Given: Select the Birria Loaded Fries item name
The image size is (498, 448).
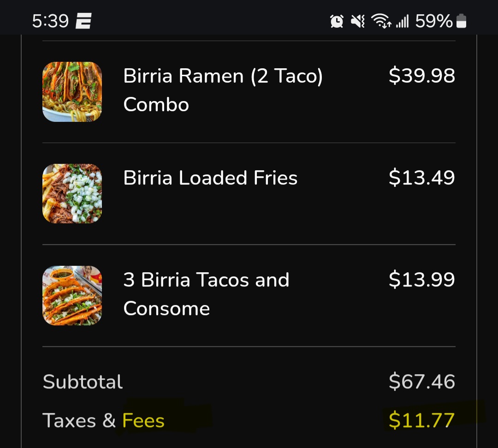Looking at the screenshot, I should (210, 178).
